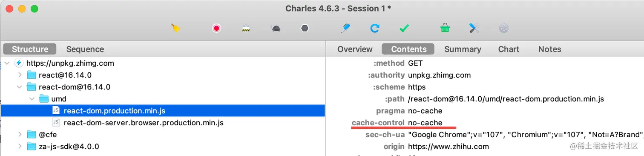Open Tools wrench icon
The image size is (644, 156).
[x=474, y=28]
